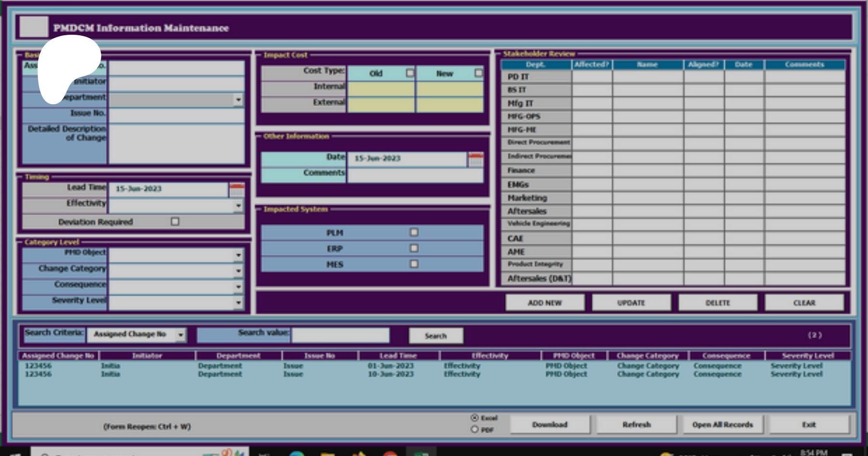This screenshot has width=868, height=456.
Task: Click the DELETE button
Action: (x=718, y=303)
